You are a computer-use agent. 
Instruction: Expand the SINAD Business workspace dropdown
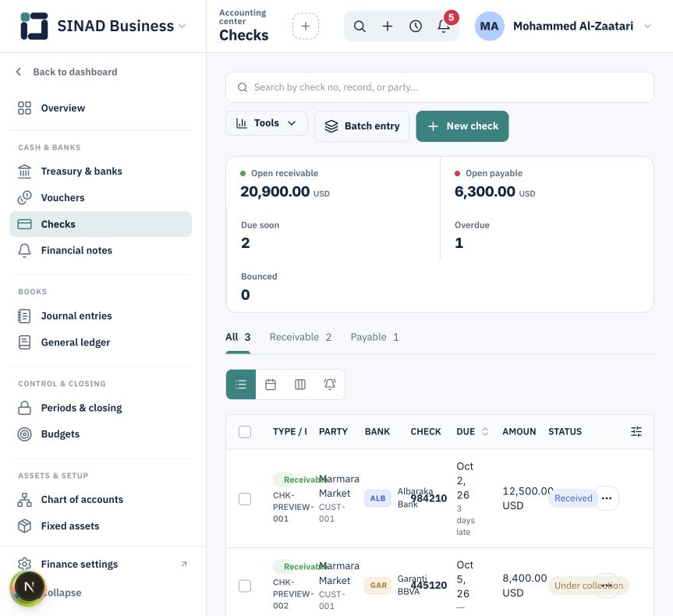[x=182, y=27]
